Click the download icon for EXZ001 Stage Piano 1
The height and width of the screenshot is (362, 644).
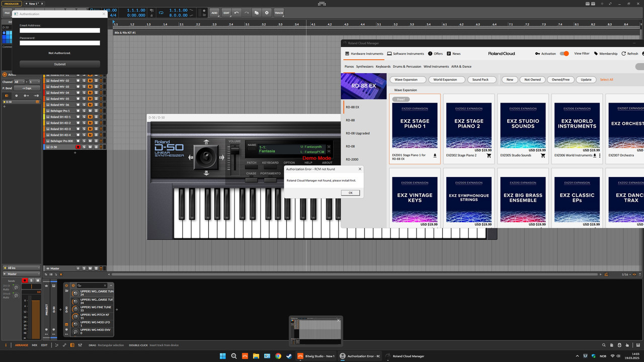coord(435,156)
